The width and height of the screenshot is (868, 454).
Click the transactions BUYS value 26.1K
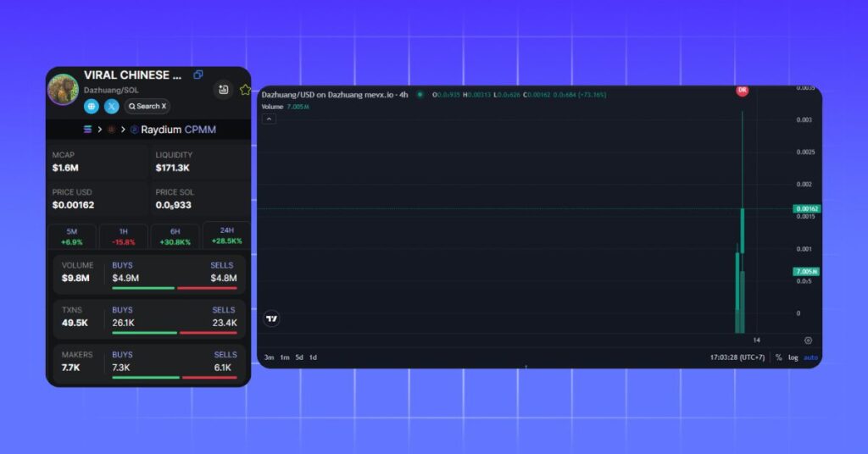click(x=124, y=323)
